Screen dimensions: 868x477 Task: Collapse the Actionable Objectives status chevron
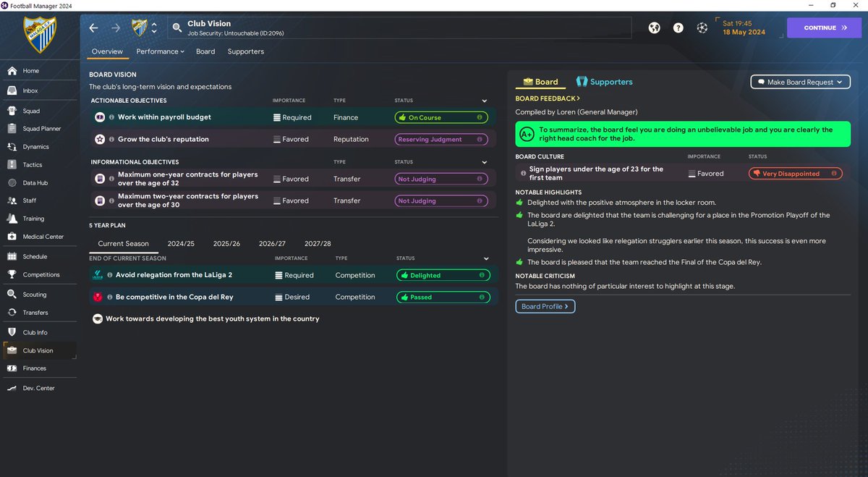[484, 101]
